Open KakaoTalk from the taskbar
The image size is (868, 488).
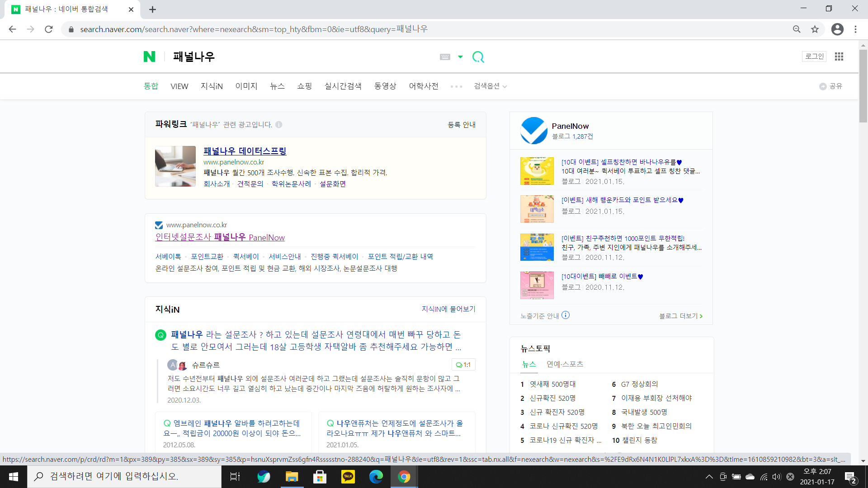[348, 477]
